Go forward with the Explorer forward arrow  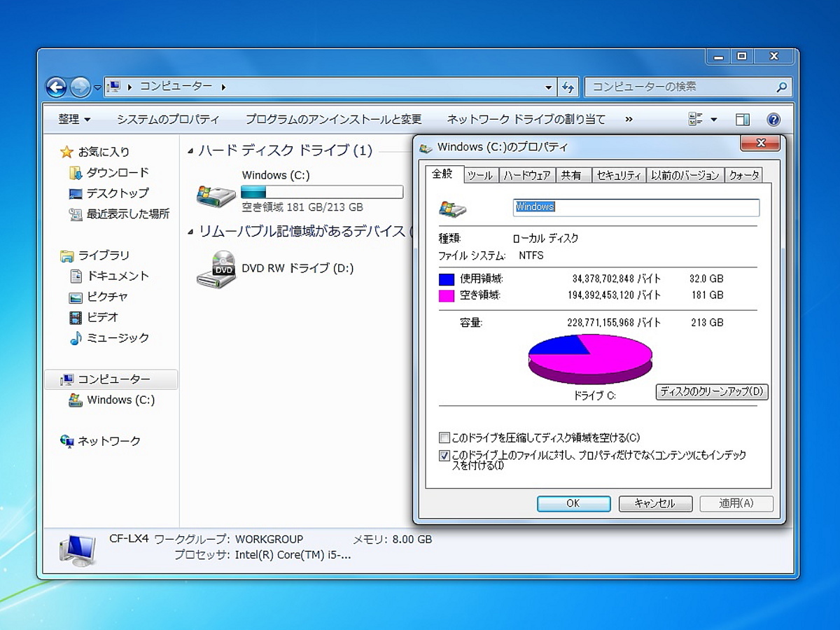(80, 87)
